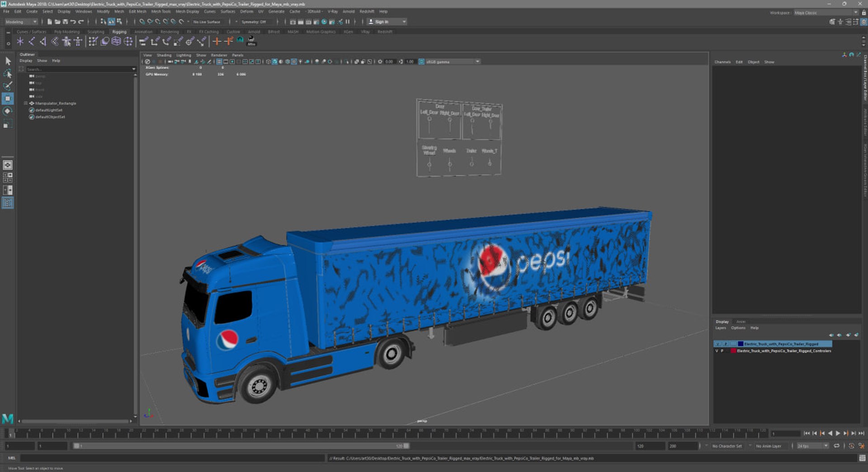Switch to the Rigging shelf tab
This screenshot has height=472, width=868.
[x=119, y=32]
